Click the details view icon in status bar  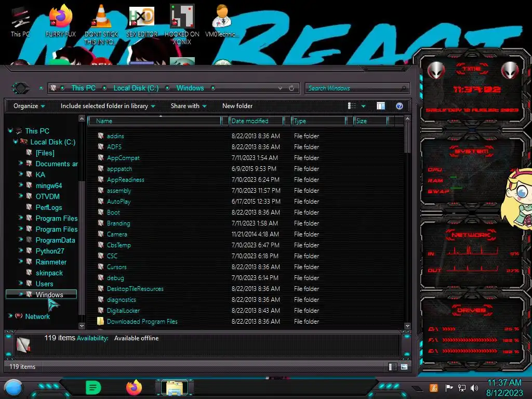[392, 367]
